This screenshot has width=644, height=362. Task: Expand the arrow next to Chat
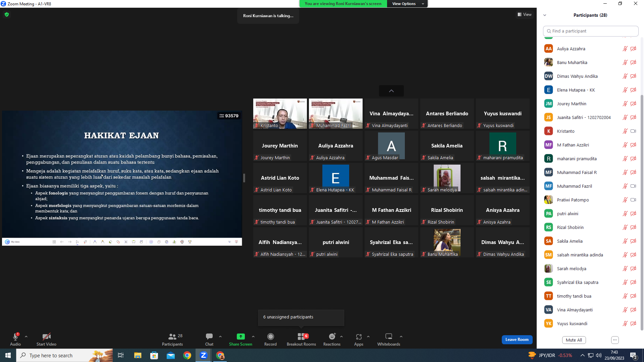click(x=220, y=337)
